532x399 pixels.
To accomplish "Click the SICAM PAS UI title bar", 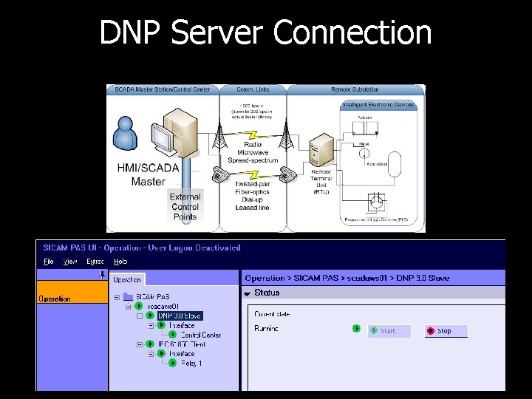I will (x=270, y=248).
